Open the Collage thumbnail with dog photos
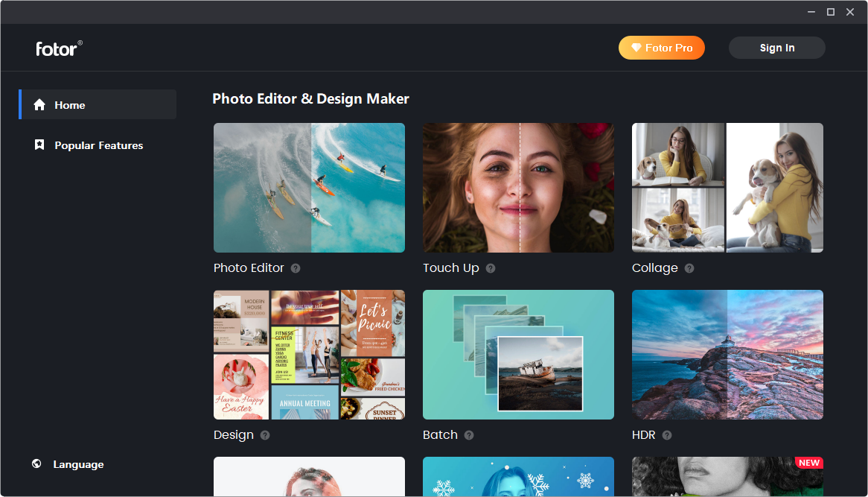Screen dimensions: 868x497 tap(727, 188)
